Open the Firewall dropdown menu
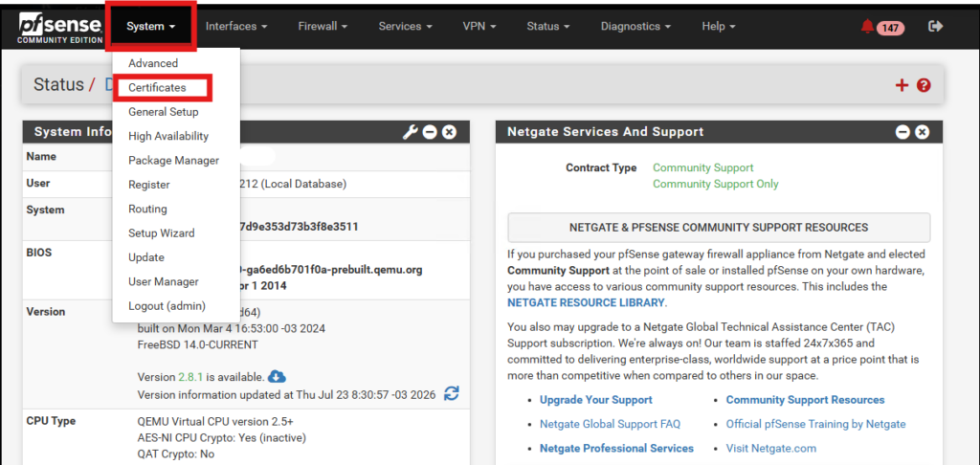This screenshot has height=465, width=980. tap(323, 26)
